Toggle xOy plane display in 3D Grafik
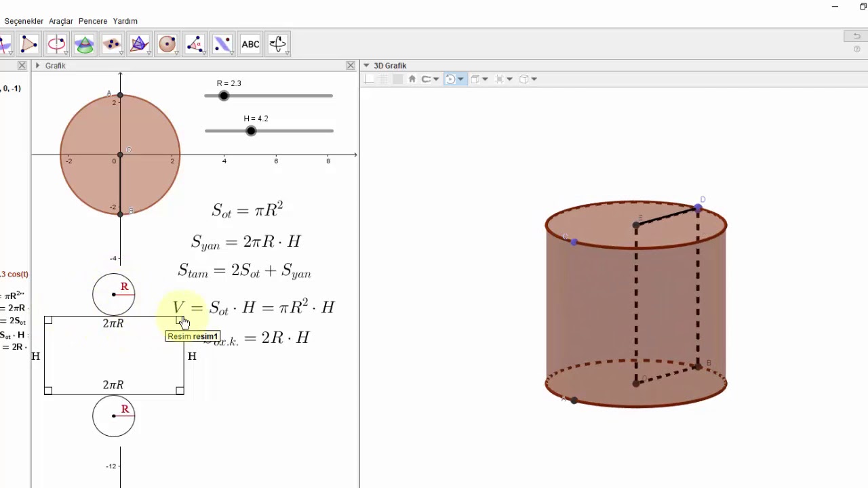868x488 pixels. point(397,79)
